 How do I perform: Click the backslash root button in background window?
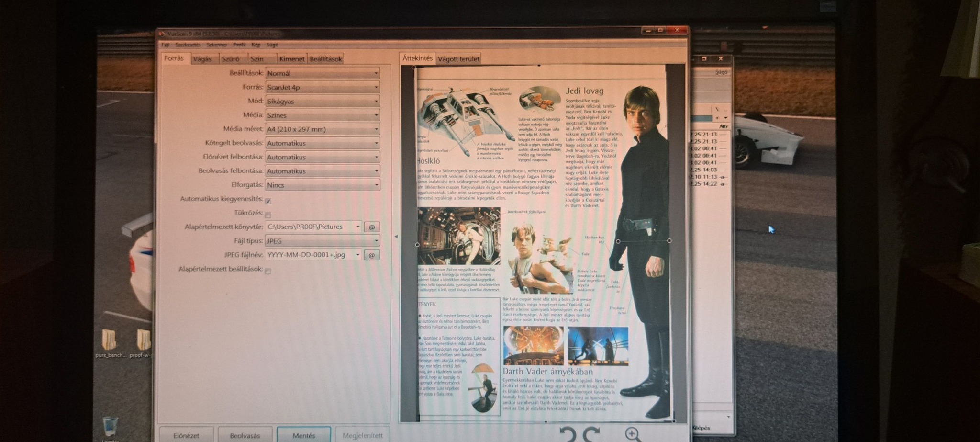point(717,109)
